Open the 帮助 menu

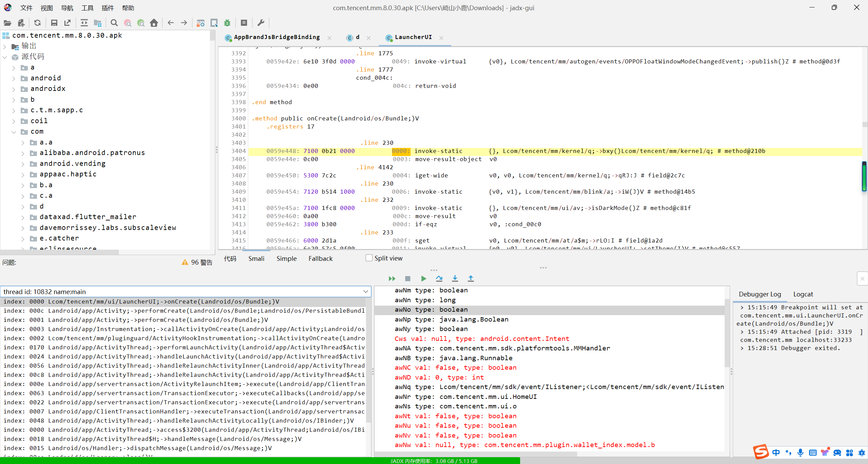tap(128, 8)
